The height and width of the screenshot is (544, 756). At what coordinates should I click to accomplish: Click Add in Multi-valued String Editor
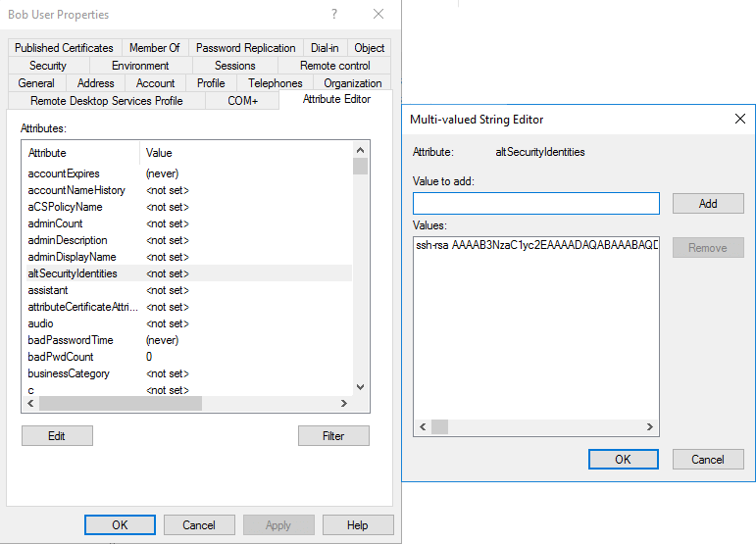click(x=708, y=203)
